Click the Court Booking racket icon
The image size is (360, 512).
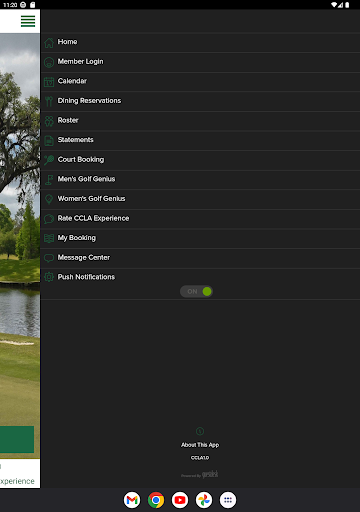[x=49, y=160]
